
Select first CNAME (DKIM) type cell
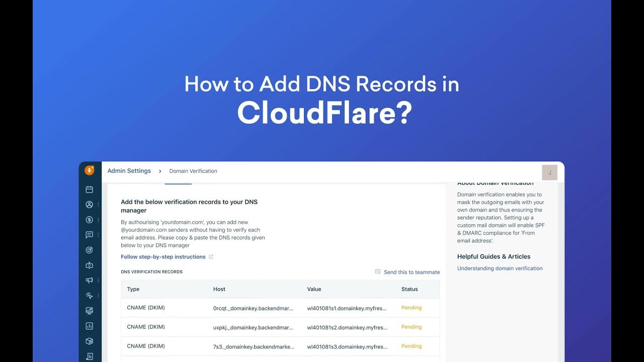(x=146, y=308)
